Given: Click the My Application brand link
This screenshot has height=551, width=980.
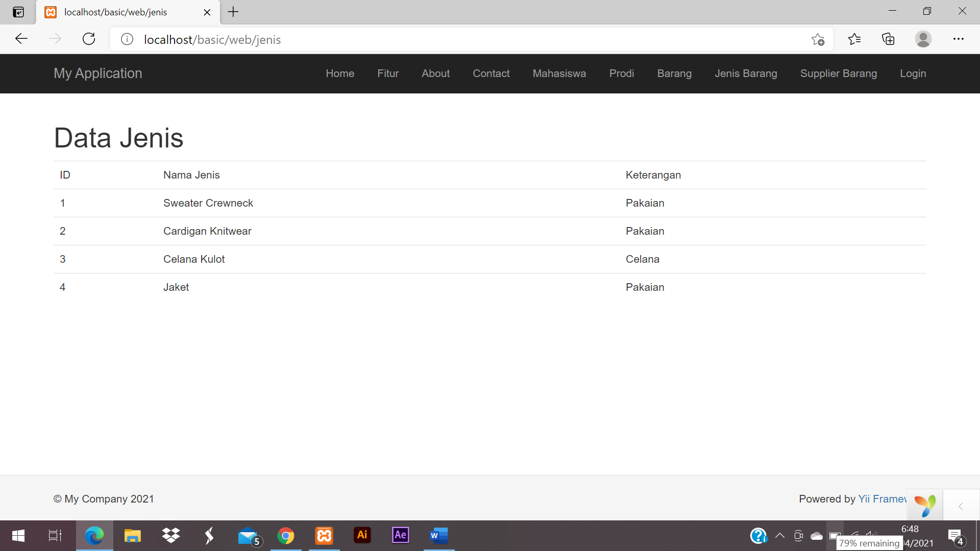Looking at the screenshot, I should point(98,73).
